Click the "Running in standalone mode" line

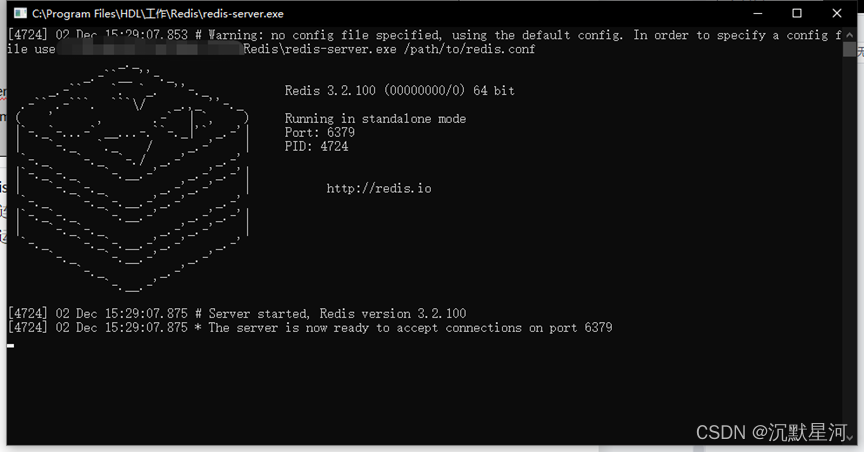coord(375,119)
